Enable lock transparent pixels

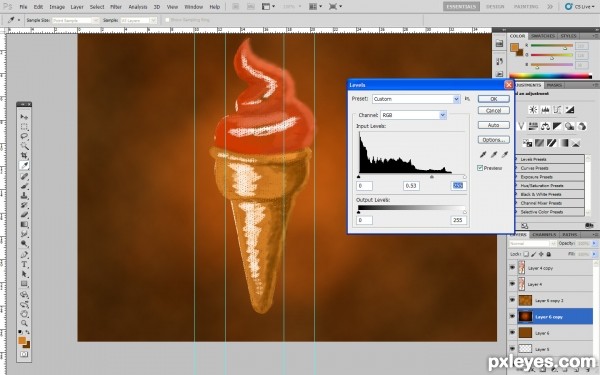pyautogui.click(x=526, y=254)
